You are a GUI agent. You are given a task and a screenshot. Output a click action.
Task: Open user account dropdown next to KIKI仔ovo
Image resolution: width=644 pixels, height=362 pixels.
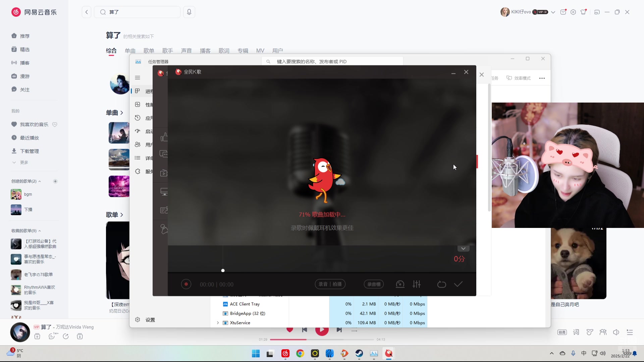click(x=553, y=12)
